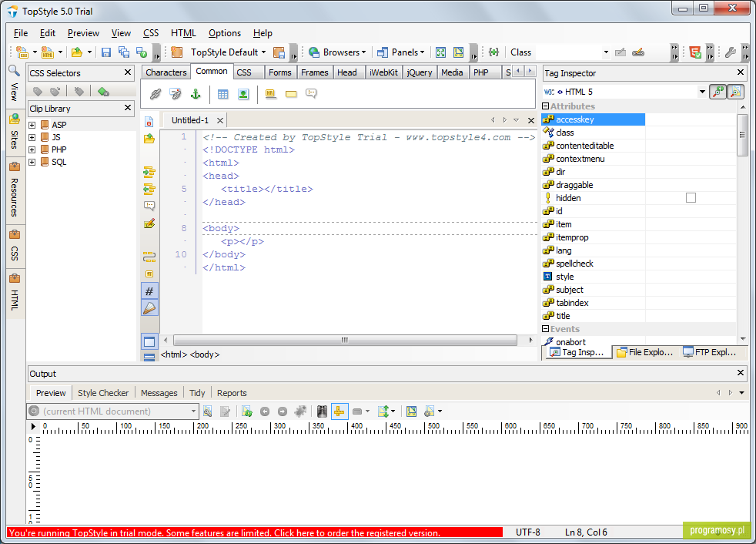Click the X-ray icon in Preview toolbar
The image size is (756, 544).
pyautogui.click(x=322, y=411)
